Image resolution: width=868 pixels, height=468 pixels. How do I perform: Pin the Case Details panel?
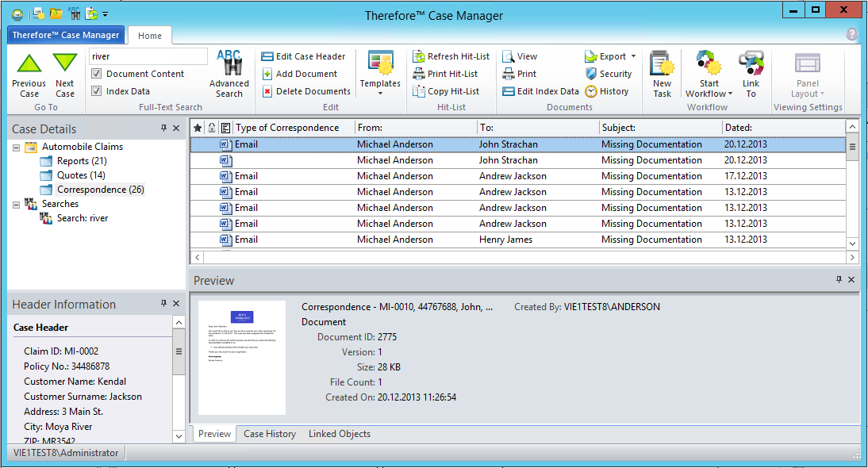[164, 129]
